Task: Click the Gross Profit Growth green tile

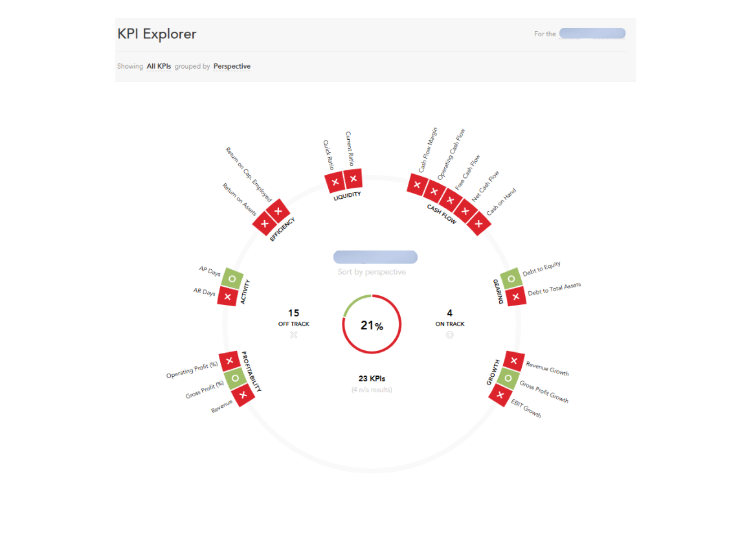Action: point(508,378)
